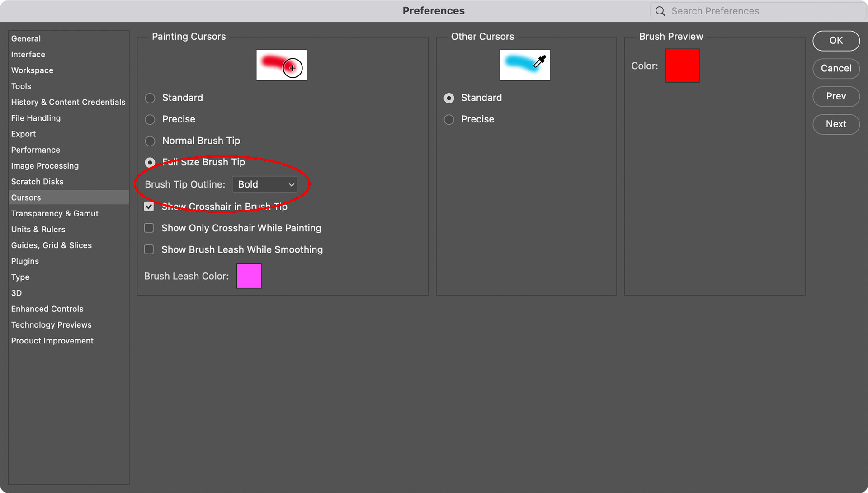Choose Precise under Other Cursors
The height and width of the screenshot is (493, 868).
tap(449, 120)
